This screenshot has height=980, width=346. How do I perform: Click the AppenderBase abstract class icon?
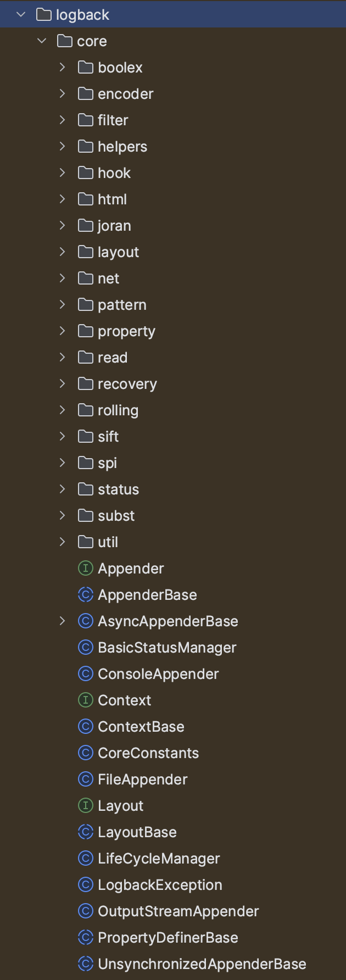coord(86,594)
